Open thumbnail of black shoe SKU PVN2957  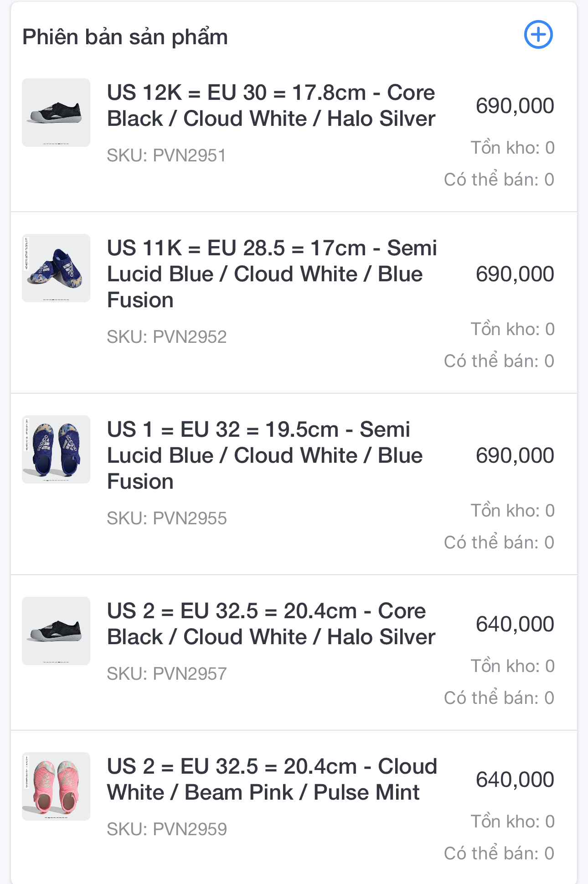[x=56, y=631]
